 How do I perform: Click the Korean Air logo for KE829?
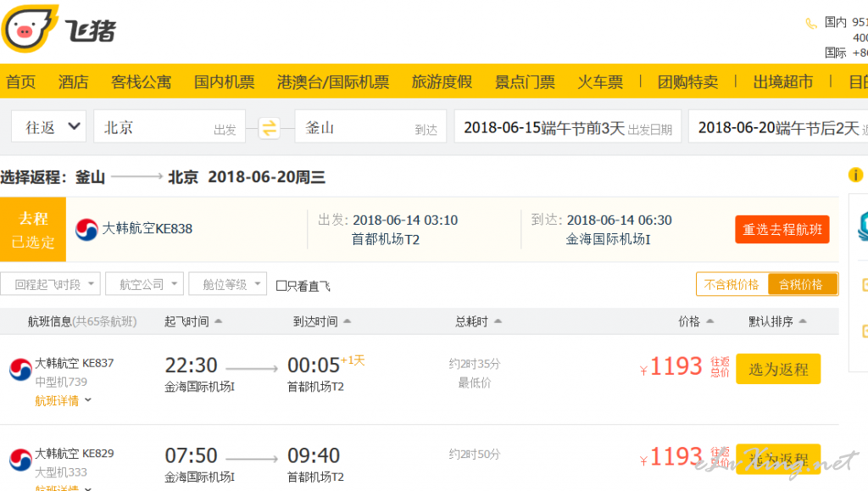[x=20, y=460]
